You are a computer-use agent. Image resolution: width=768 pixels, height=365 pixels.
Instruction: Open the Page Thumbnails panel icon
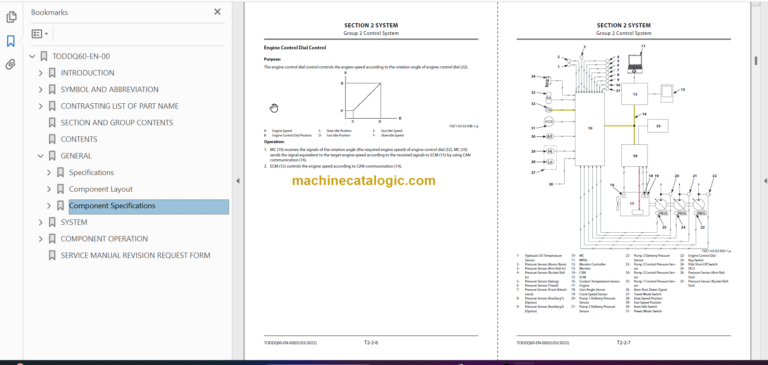point(11,18)
